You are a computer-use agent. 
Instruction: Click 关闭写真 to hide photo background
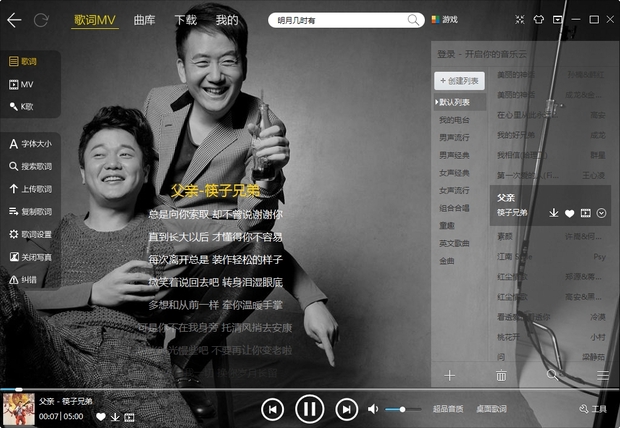30,257
